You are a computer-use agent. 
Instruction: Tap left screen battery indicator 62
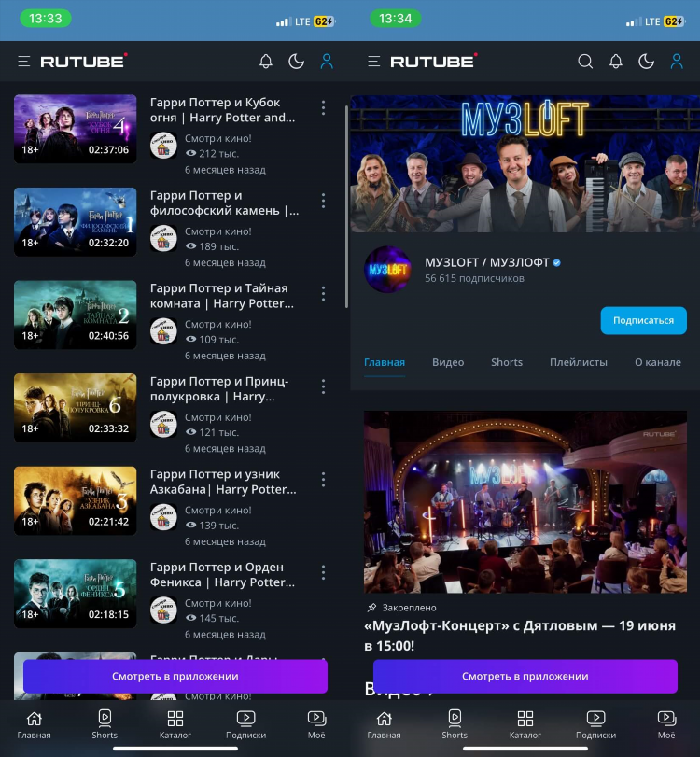(x=324, y=21)
